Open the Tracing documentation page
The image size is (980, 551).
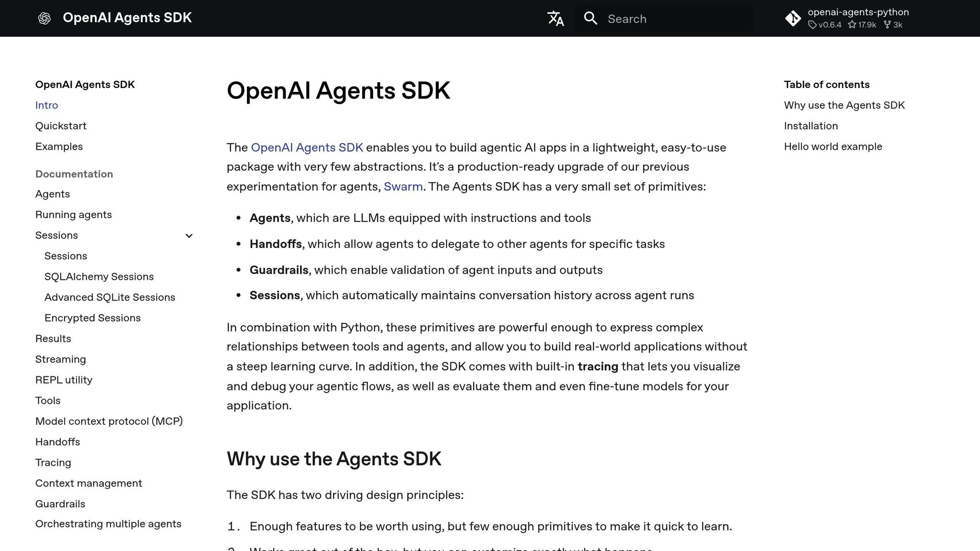(x=53, y=462)
